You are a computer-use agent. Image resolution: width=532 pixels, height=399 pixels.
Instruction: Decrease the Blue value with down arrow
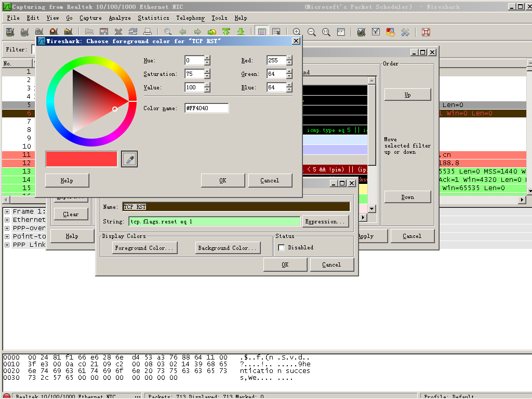(x=289, y=90)
